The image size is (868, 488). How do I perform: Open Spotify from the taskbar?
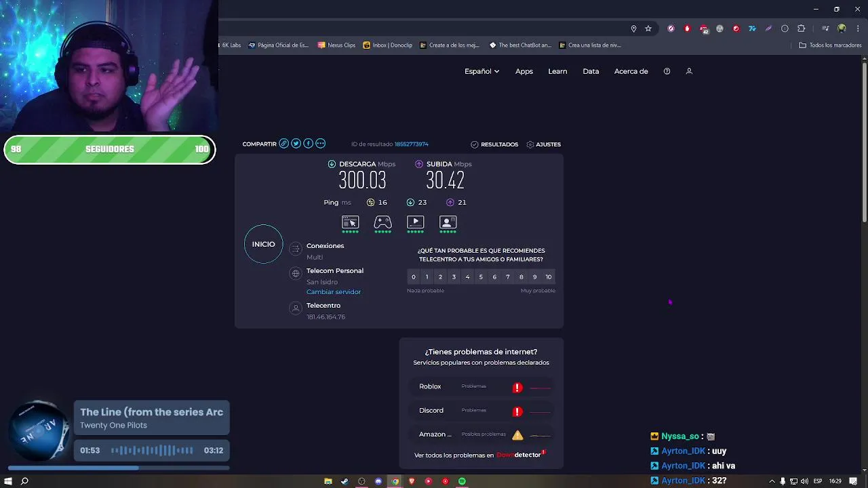click(462, 481)
